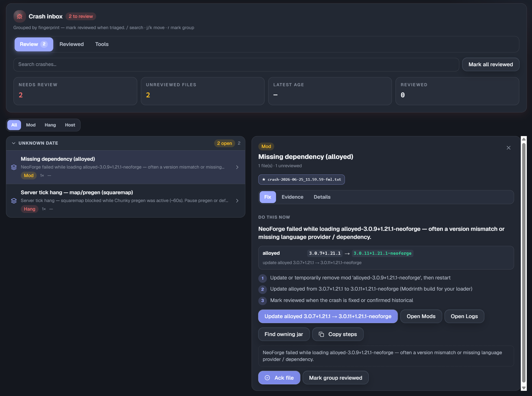Mark group reviewed
The width and height of the screenshot is (532, 396).
[336, 378]
